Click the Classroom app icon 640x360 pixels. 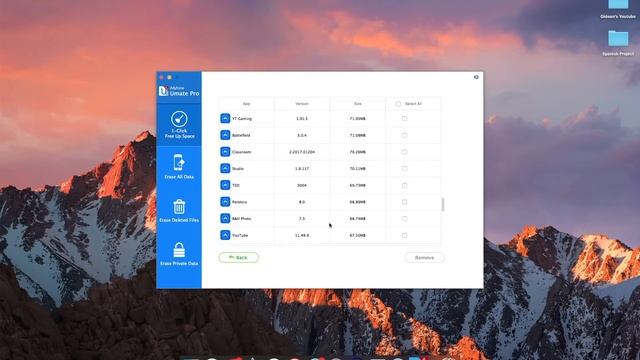(x=225, y=152)
